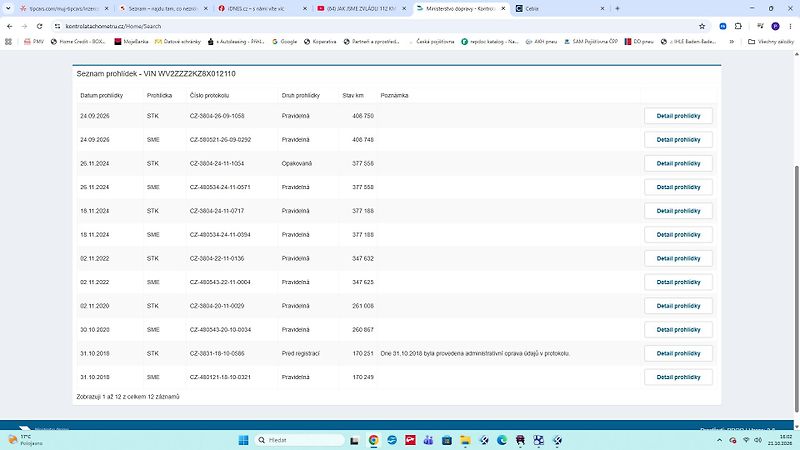The width and height of the screenshot is (800, 450).
Task: Switch to YouTube JAK JSME ZVLÁDLI tab
Action: tap(361, 9)
